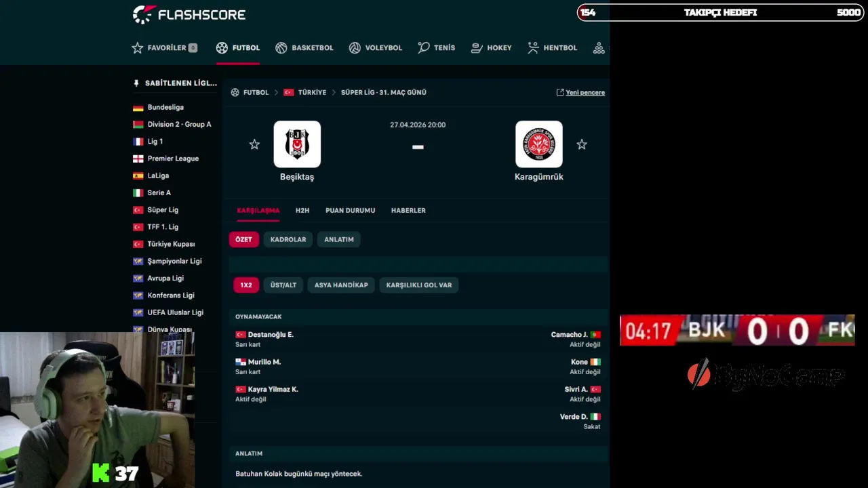Image resolution: width=868 pixels, height=488 pixels.
Task: Select the Kadrolar sub-tab
Action: 288,239
